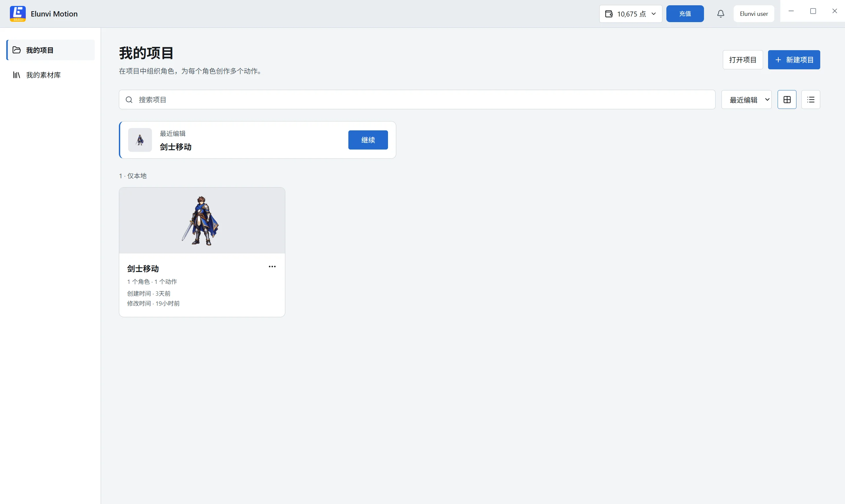Click the wallet icon beside 10,675 点

click(609, 14)
